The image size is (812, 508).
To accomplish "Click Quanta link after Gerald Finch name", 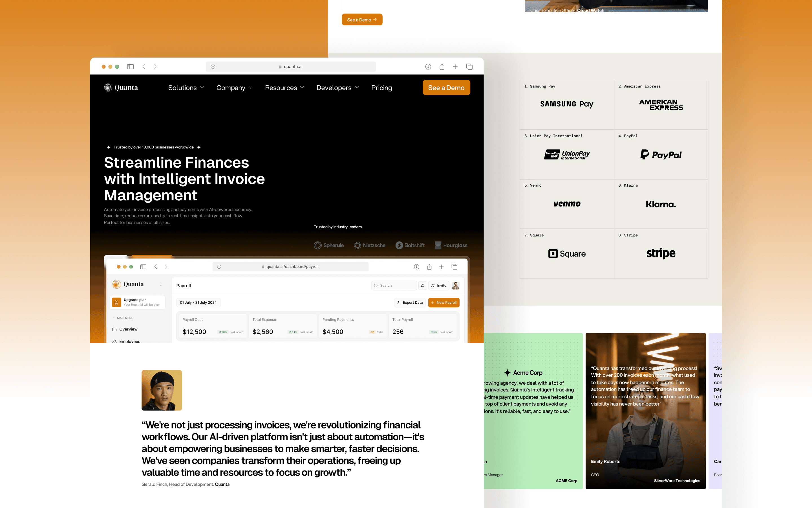I will (x=222, y=484).
